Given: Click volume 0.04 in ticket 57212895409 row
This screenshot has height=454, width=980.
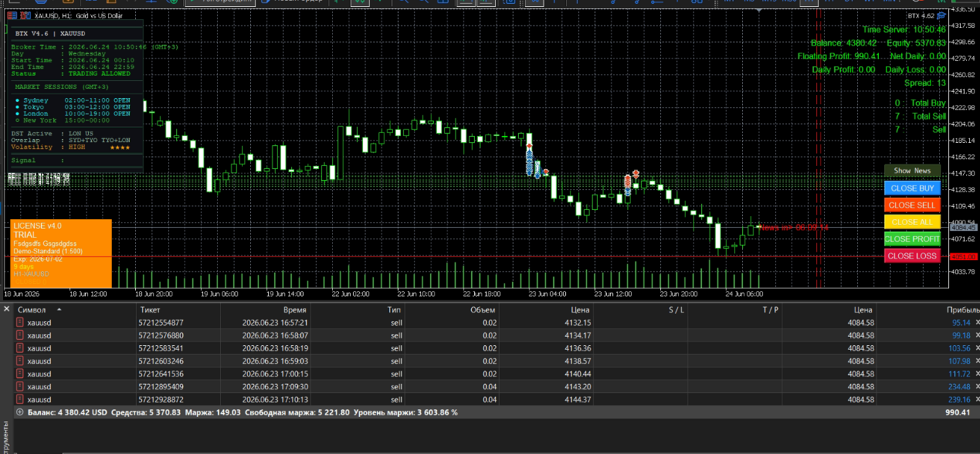Looking at the screenshot, I should tap(489, 386).
